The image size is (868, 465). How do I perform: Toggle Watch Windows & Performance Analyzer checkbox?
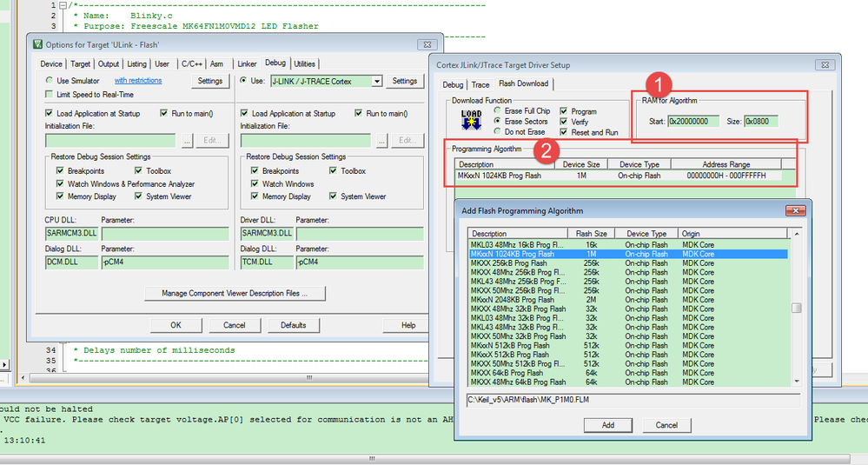pos(60,183)
